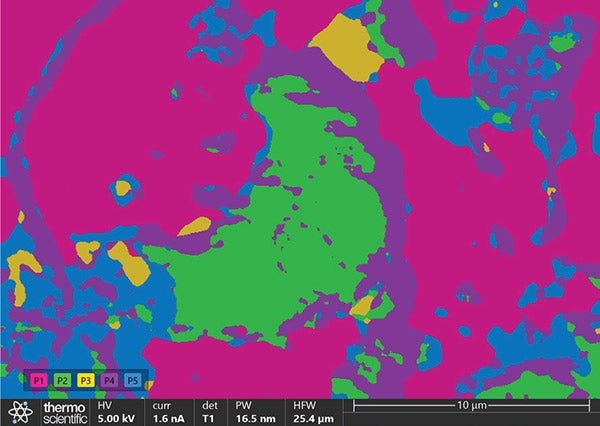
Task: Select the P2 green legend swatch
Action: (x=62, y=381)
